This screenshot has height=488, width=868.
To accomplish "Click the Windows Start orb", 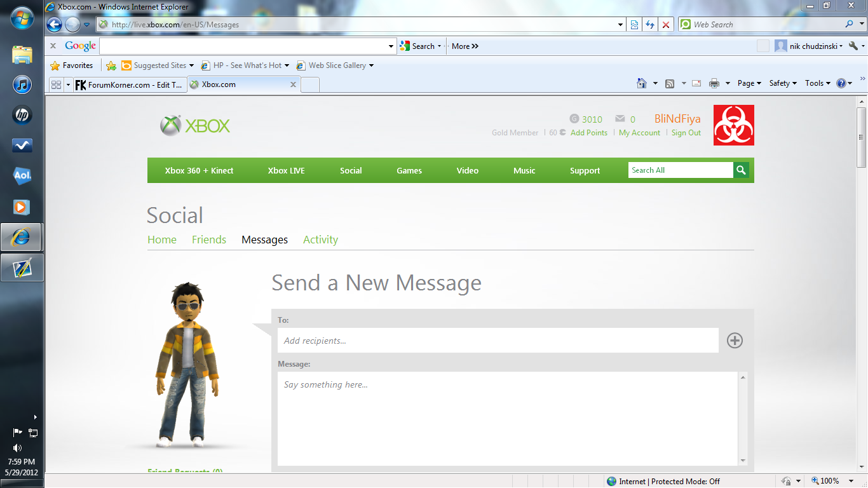I will click(x=22, y=17).
